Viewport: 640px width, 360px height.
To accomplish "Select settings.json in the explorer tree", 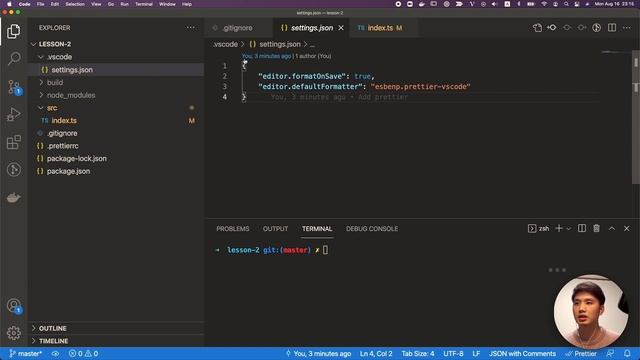I will tap(116, 70).
